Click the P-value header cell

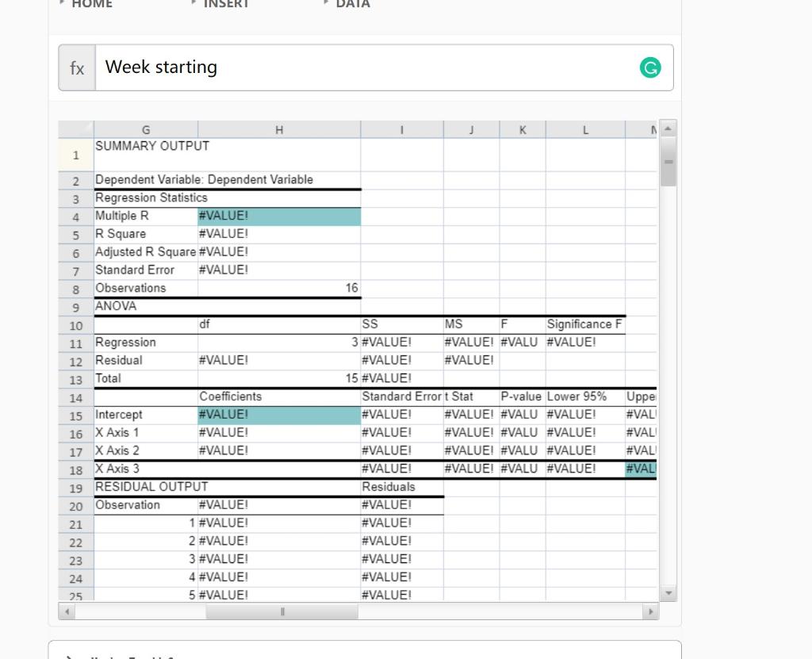pyautogui.click(x=523, y=397)
